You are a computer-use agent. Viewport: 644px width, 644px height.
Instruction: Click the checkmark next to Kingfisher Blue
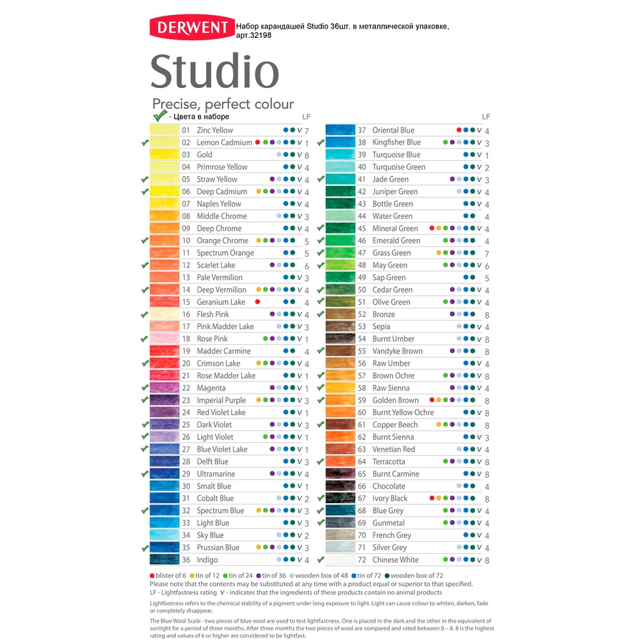[321, 142]
